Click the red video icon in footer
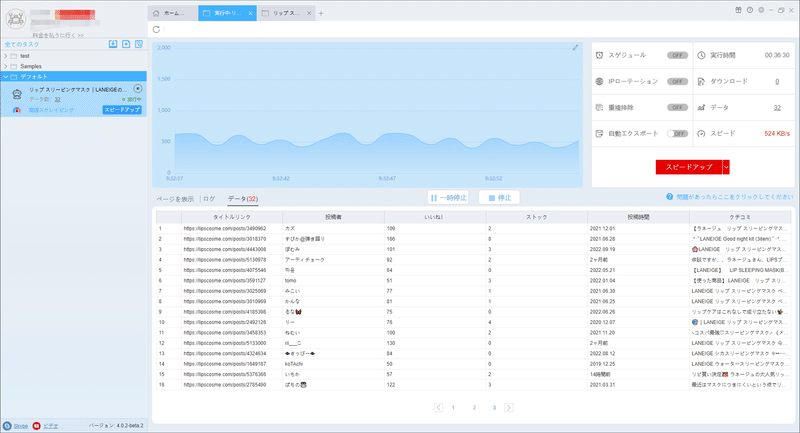Screen dimensions: 800x433 coord(37,426)
